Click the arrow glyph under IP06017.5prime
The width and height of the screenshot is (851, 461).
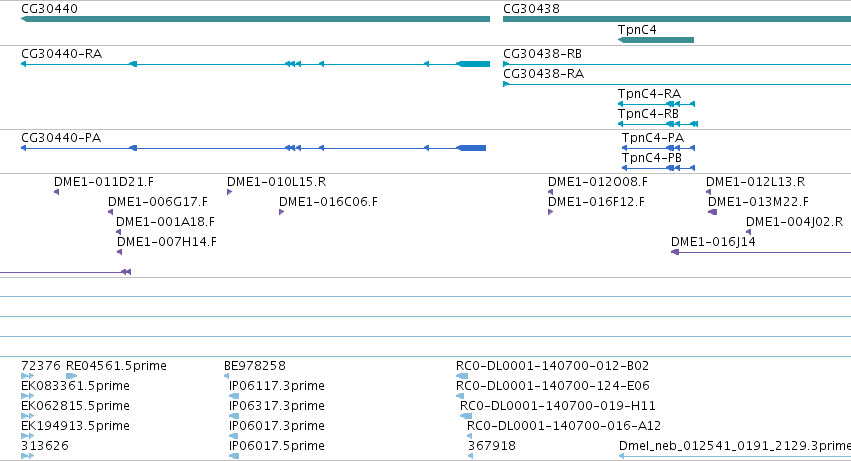pyautogui.click(x=234, y=456)
